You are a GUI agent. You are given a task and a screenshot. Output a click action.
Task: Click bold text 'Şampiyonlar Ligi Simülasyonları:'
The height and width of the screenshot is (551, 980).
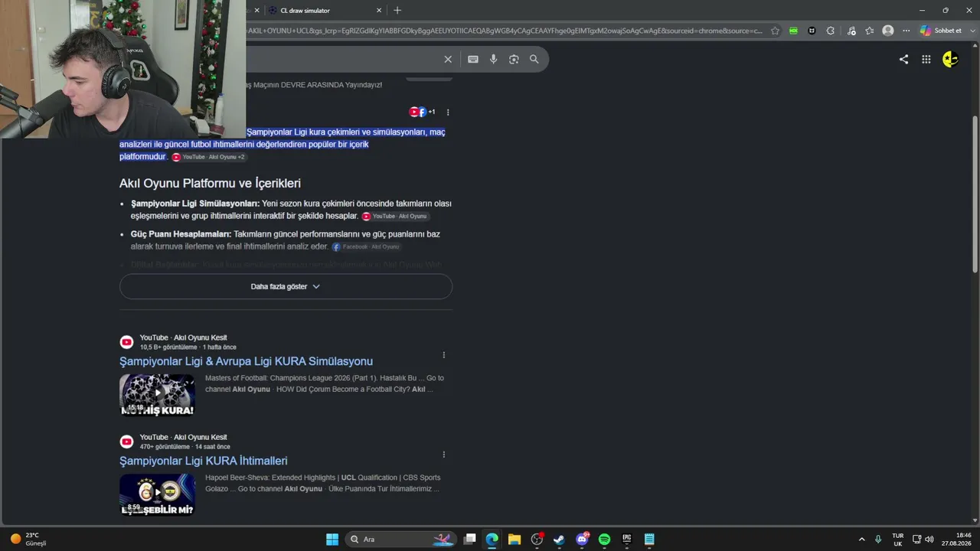(x=195, y=204)
